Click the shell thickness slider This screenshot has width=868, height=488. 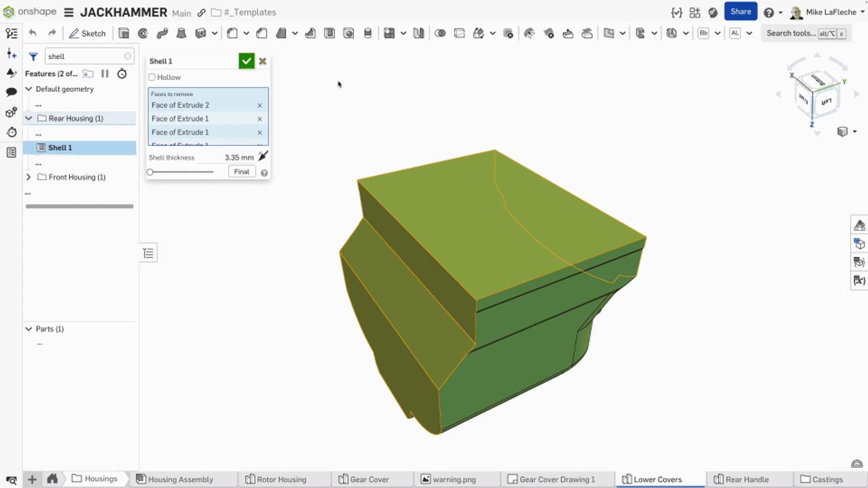(150, 171)
